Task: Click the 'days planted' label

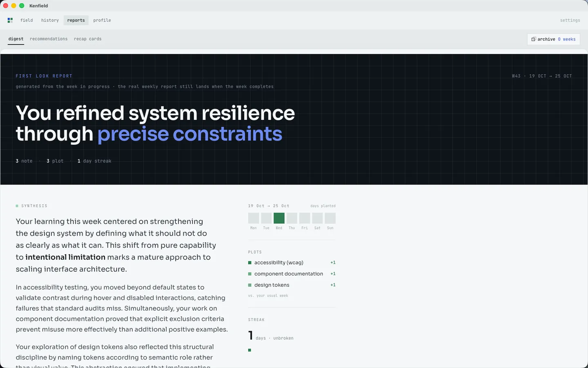Action: 323,206
